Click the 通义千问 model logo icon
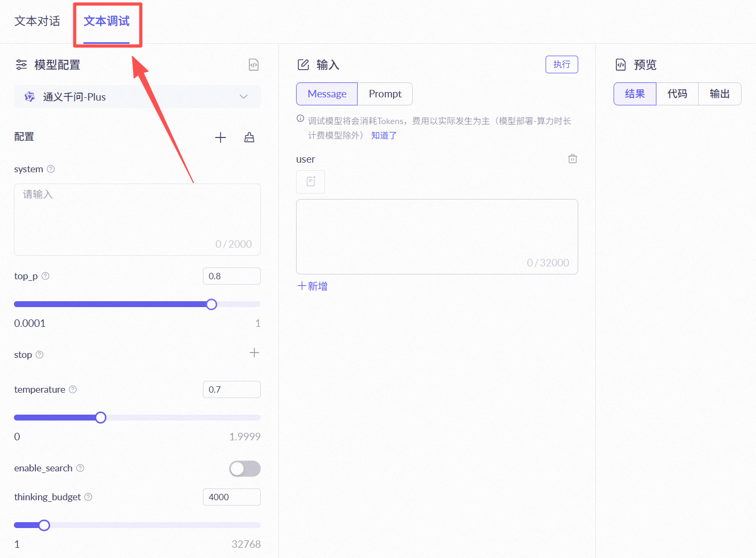 tap(30, 97)
